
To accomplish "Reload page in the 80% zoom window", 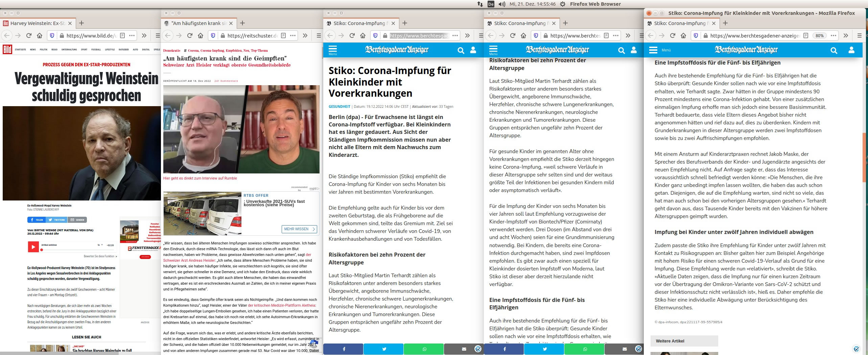I will coord(673,35).
